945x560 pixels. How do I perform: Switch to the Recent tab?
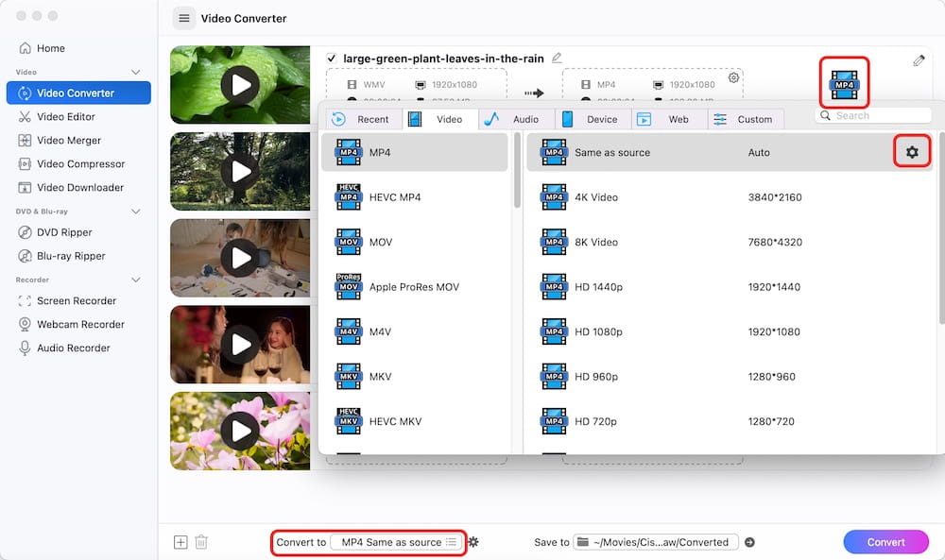pos(364,119)
